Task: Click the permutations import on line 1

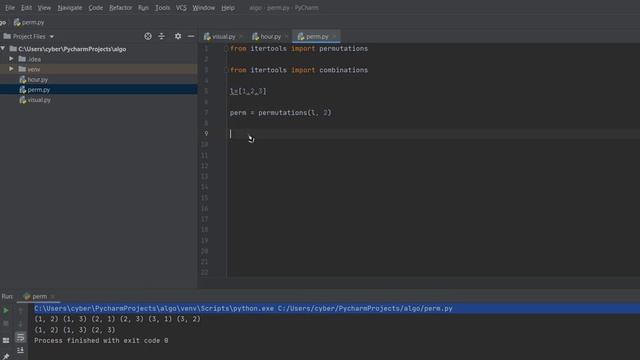Action: tap(299, 49)
